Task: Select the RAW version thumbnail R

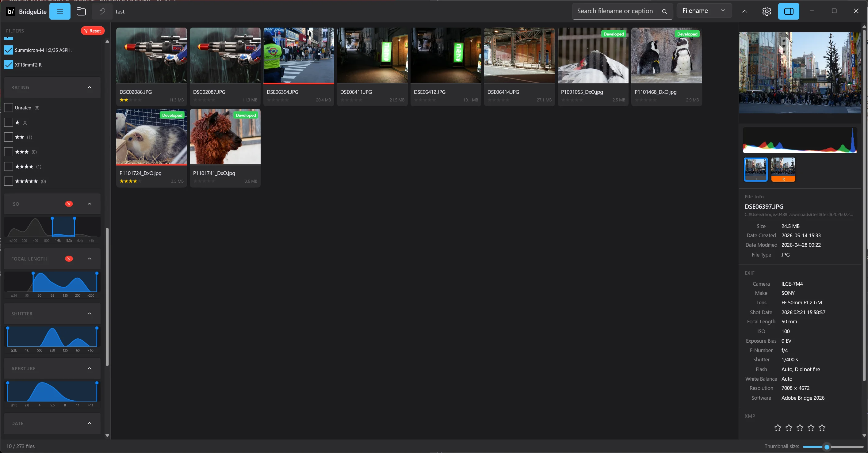Action: (x=783, y=169)
